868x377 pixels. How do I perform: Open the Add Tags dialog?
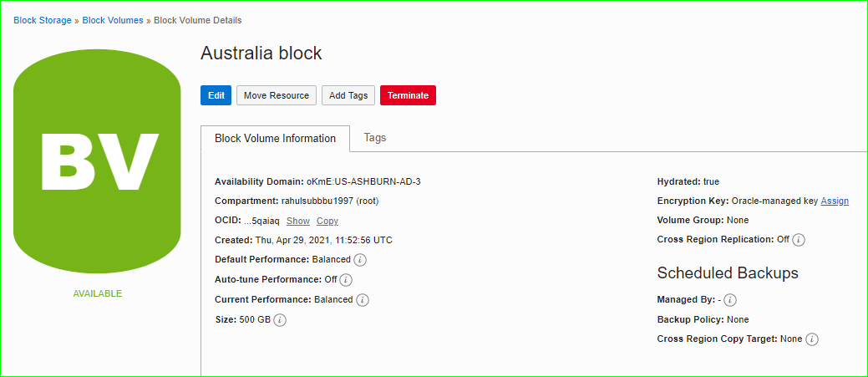pyautogui.click(x=348, y=95)
